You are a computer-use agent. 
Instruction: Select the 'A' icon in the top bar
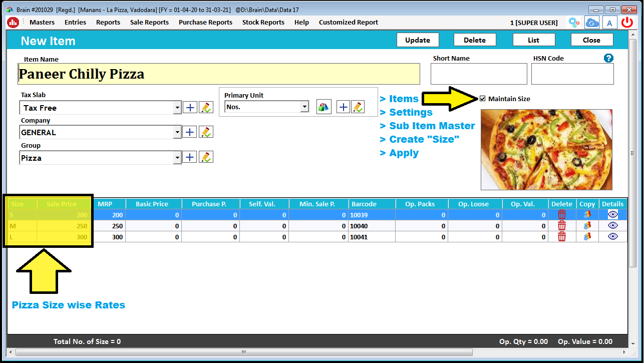(x=609, y=23)
